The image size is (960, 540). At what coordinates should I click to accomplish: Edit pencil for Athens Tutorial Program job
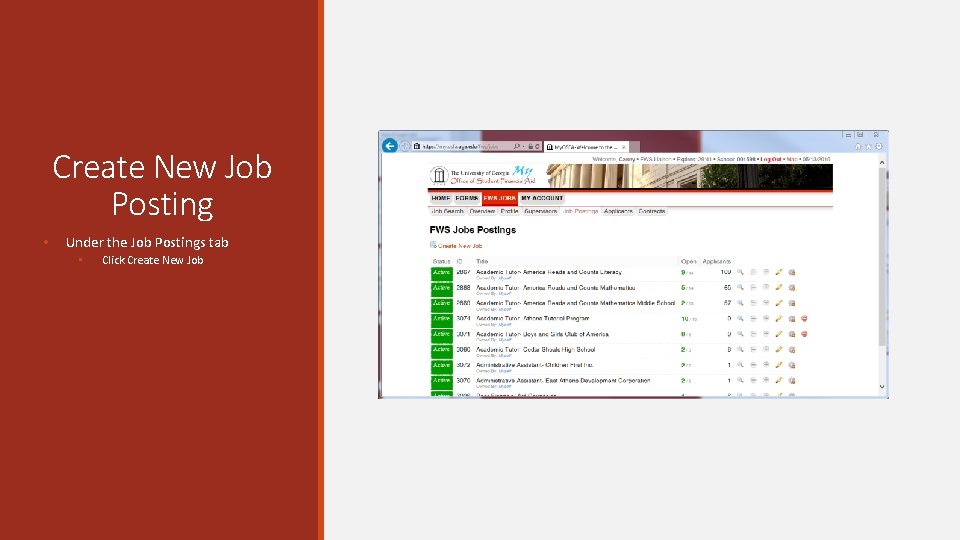[x=779, y=319]
